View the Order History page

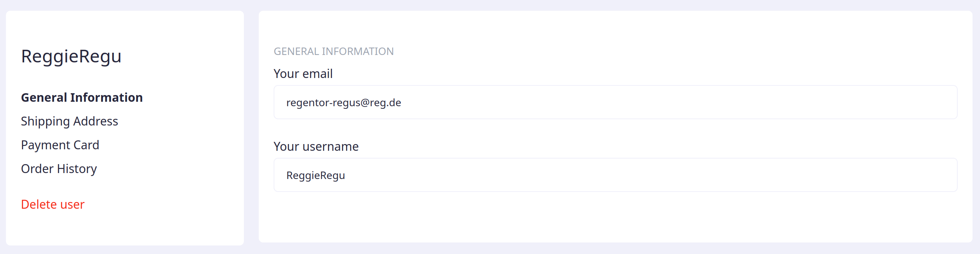59,169
